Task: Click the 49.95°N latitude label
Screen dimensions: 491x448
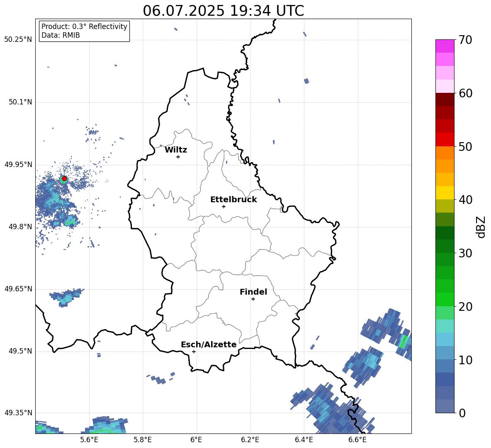Action: [x=18, y=164]
